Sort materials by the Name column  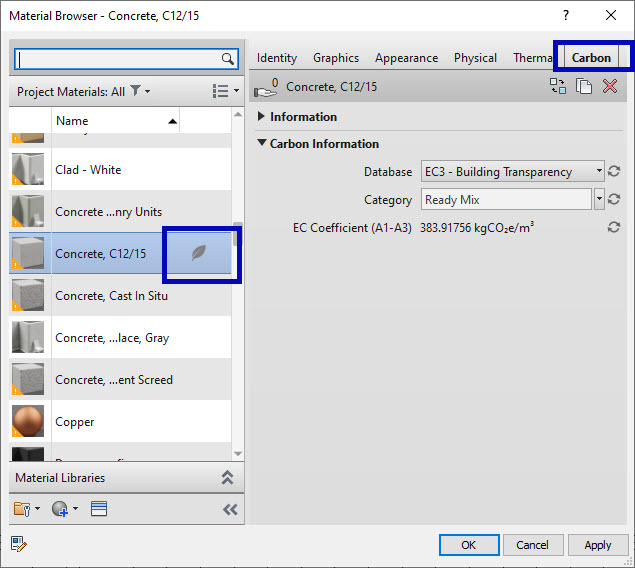[x=115, y=121]
